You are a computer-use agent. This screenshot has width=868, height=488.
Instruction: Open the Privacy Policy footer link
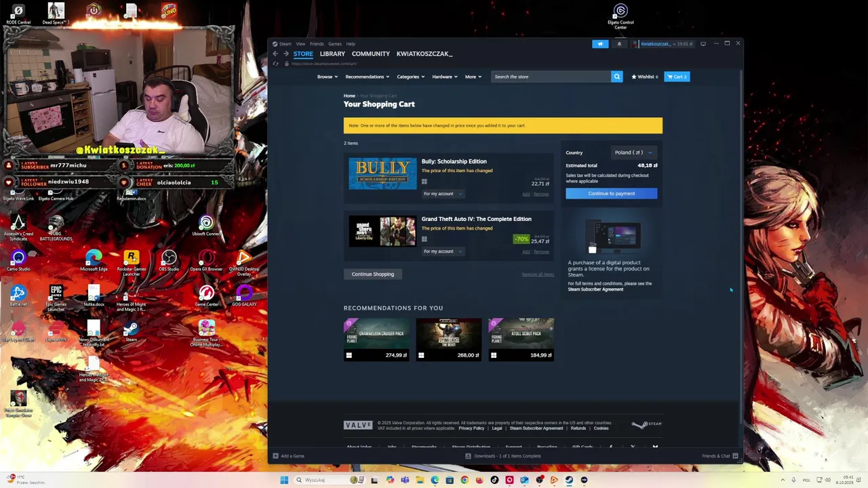click(471, 428)
